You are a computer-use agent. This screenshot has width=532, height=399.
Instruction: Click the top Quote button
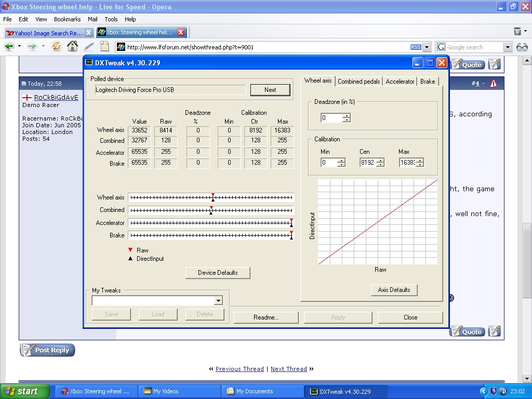point(468,64)
